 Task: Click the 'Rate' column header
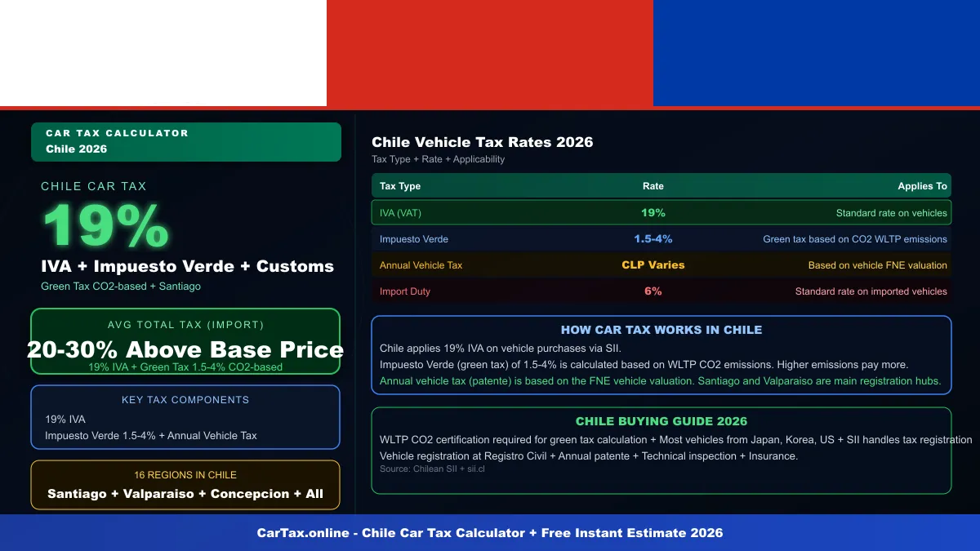click(653, 186)
